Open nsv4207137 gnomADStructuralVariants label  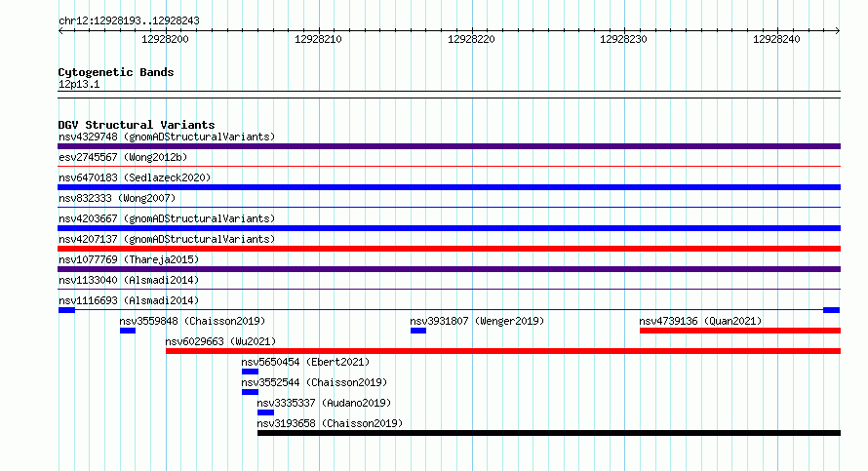point(167,239)
